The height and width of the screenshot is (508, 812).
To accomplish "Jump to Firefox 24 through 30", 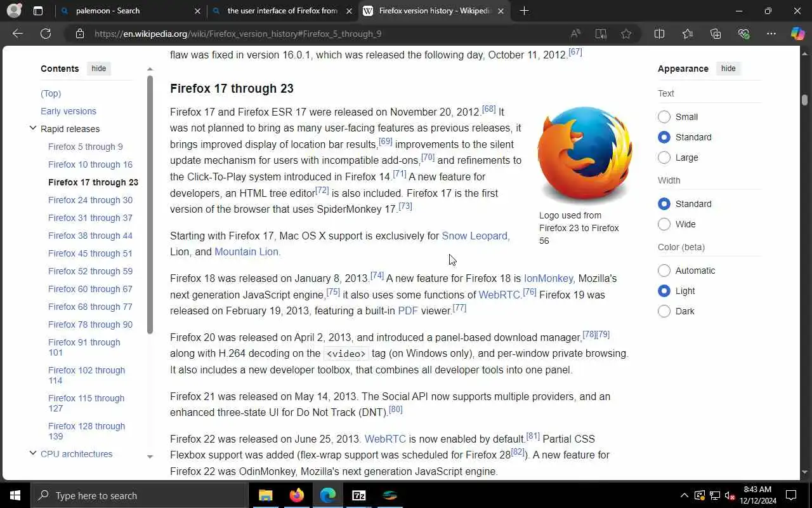I will [x=90, y=200].
